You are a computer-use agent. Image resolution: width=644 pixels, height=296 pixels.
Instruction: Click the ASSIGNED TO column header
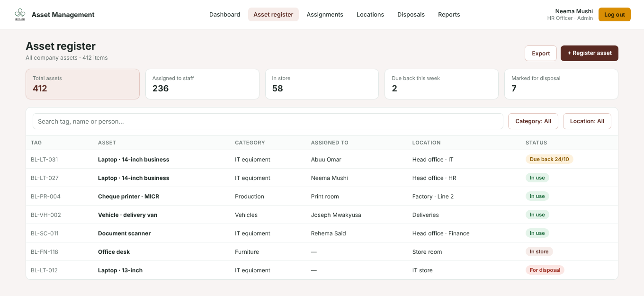[x=330, y=143]
